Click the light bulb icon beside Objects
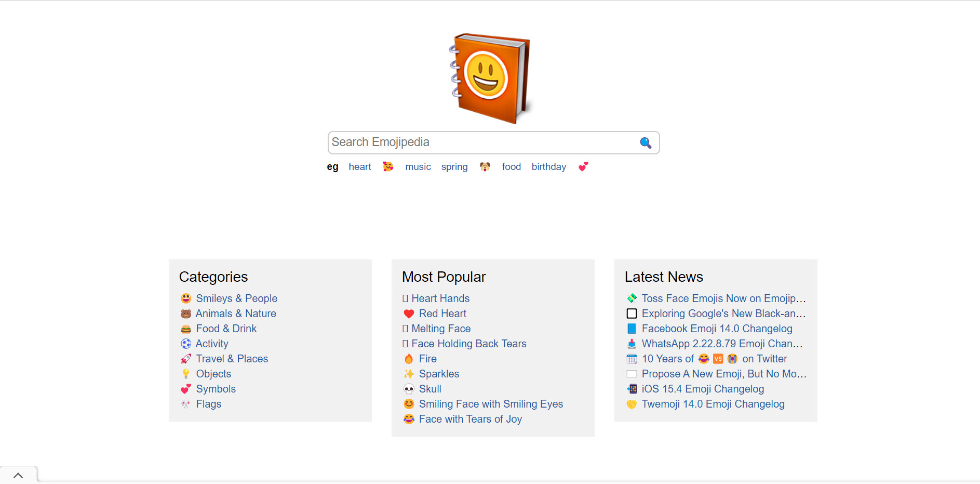 tap(186, 374)
